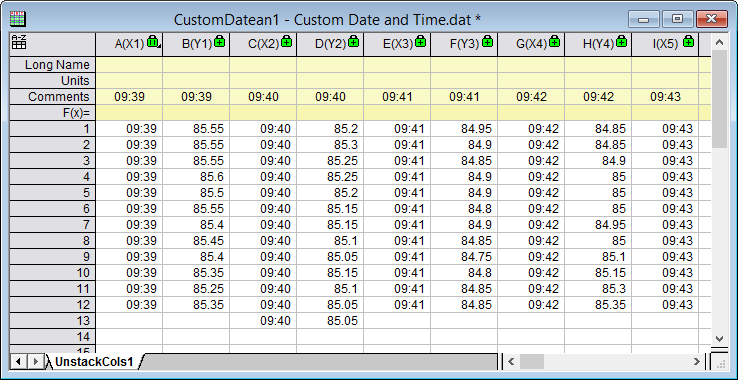Click the green lock icon on column A(X1)
738x380 pixels.
click(x=152, y=41)
